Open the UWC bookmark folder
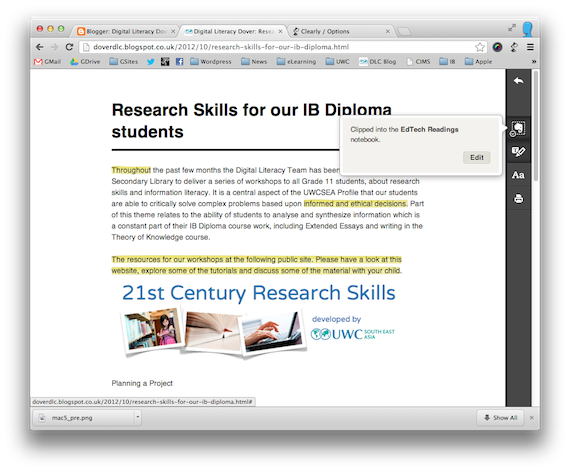The image size is (570, 472). pyautogui.click(x=337, y=62)
